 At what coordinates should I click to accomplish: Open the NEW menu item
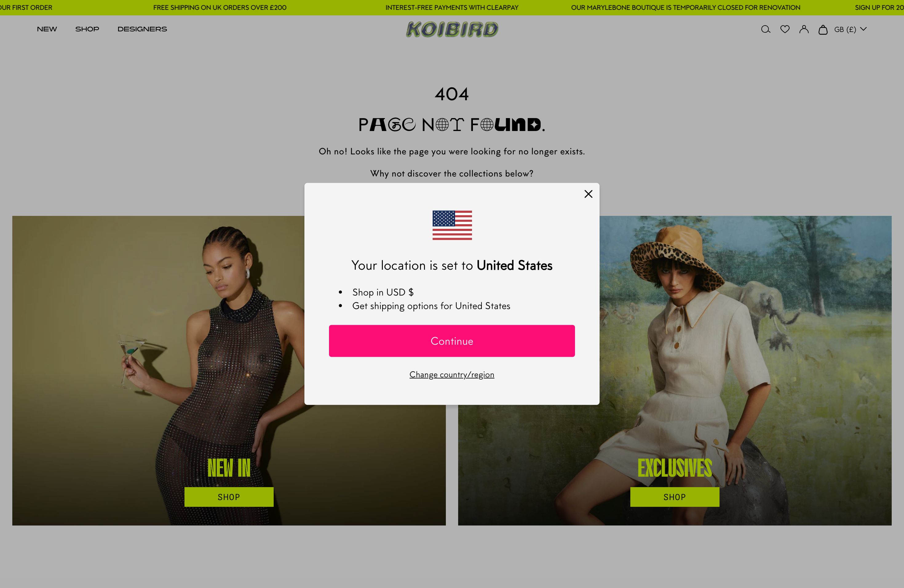click(47, 29)
